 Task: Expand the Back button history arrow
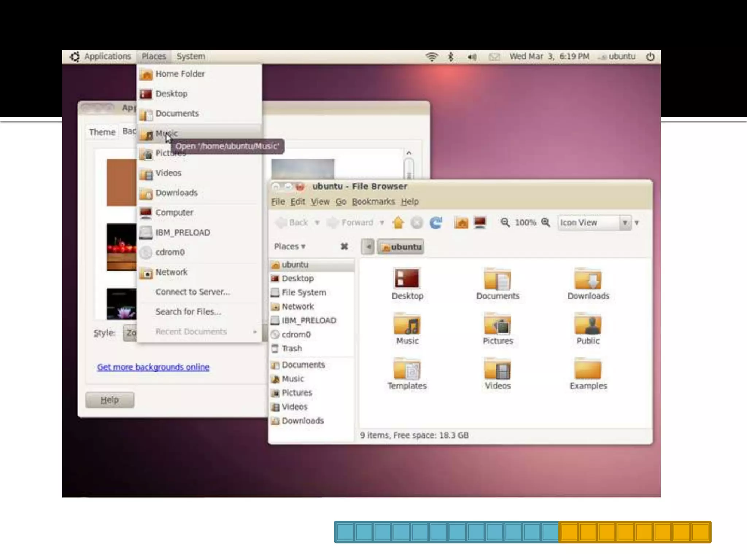(317, 222)
